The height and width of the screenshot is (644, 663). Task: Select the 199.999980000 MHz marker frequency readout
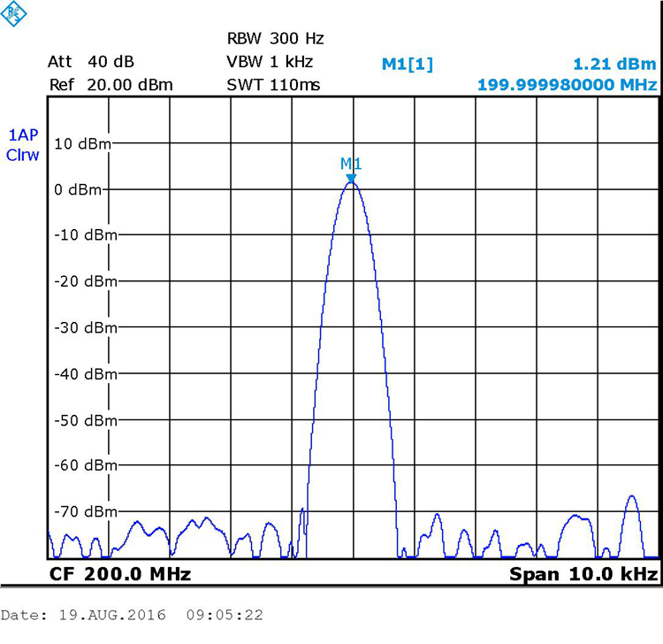567,85
